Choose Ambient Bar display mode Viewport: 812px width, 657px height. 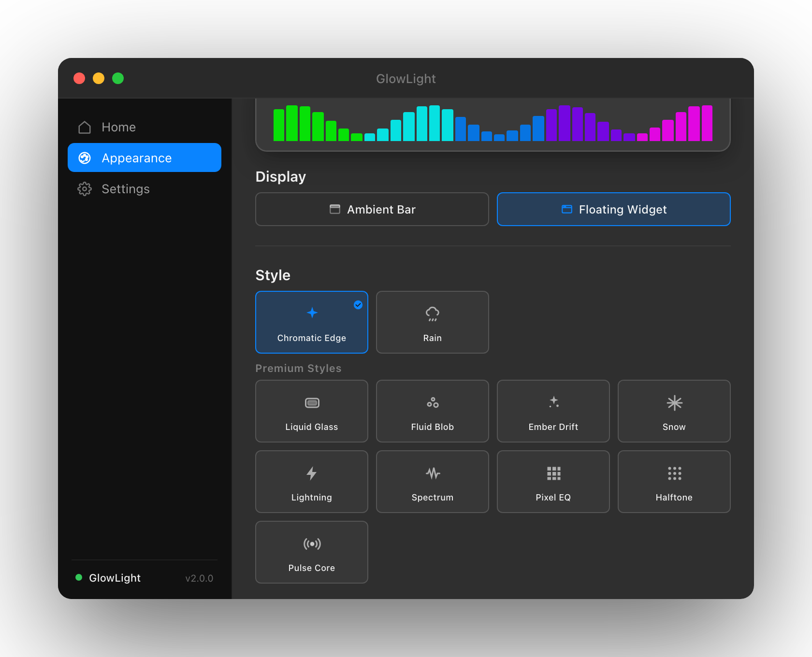tap(372, 209)
